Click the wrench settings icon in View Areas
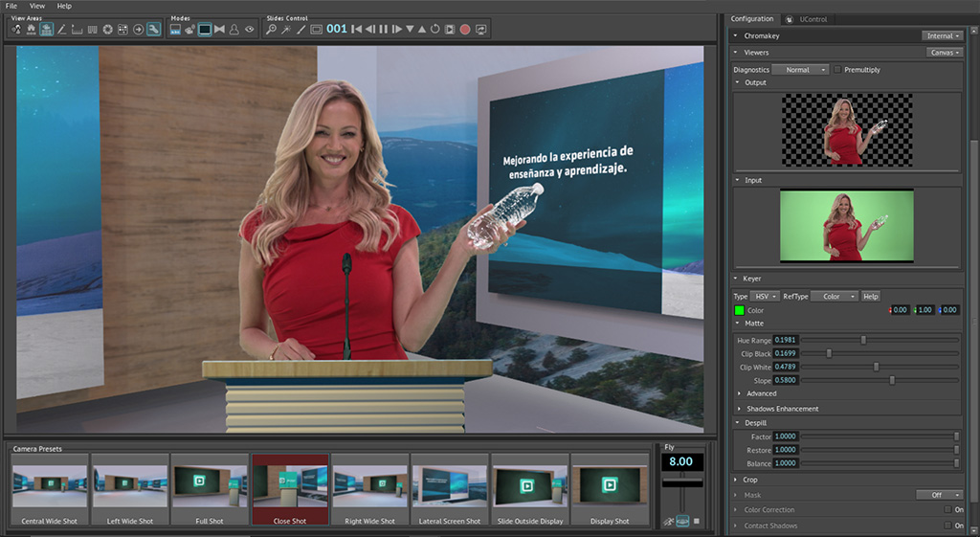 click(x=153, y=30)
